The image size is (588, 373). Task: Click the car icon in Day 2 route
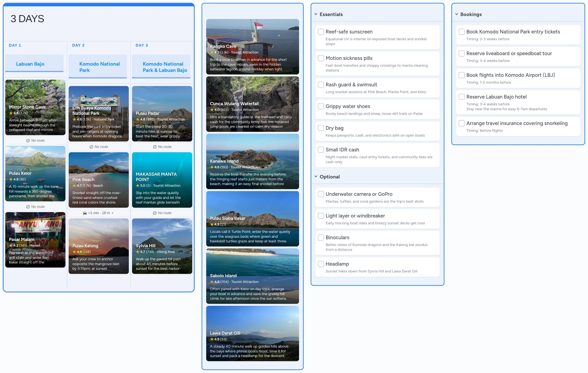pos(85,213)
